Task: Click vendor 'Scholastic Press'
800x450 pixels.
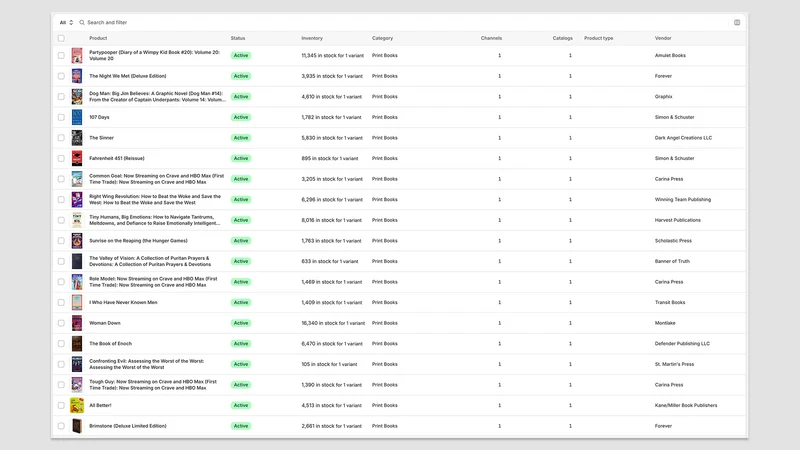Action: tap(673, 241)
